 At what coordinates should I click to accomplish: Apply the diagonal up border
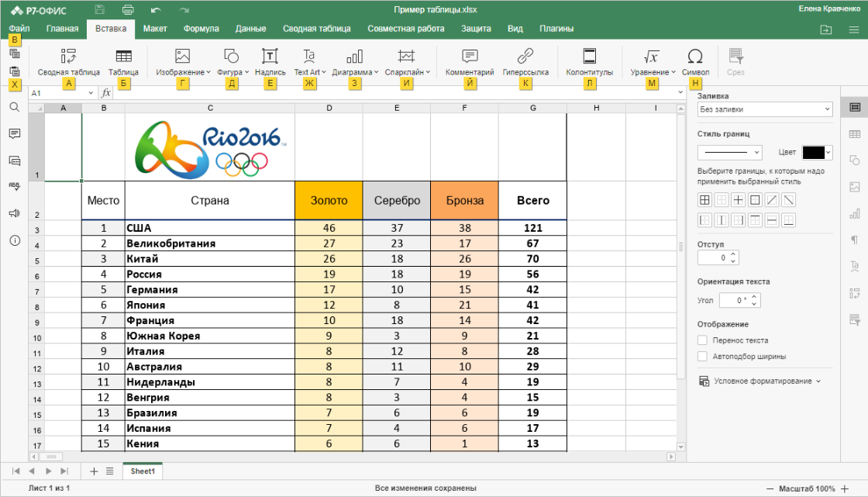pyautogui.click(x=772, y=200)
